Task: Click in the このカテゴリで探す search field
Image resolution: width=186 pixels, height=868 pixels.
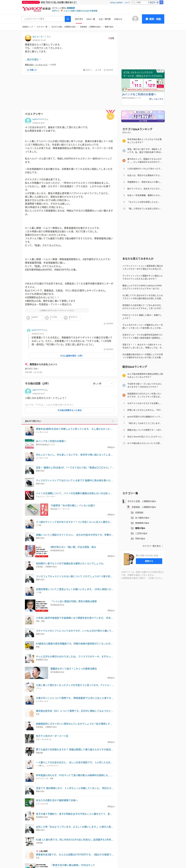Action: point(43,19)
